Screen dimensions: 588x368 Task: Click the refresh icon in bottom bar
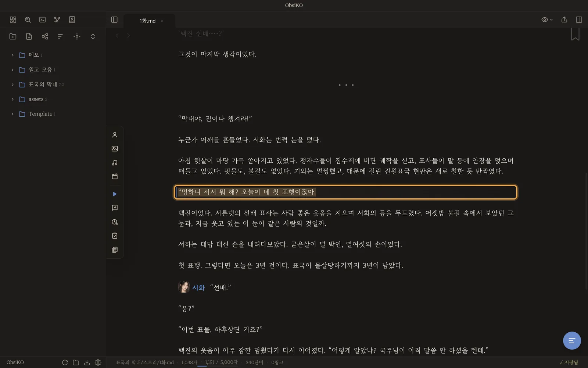[65, 362]
